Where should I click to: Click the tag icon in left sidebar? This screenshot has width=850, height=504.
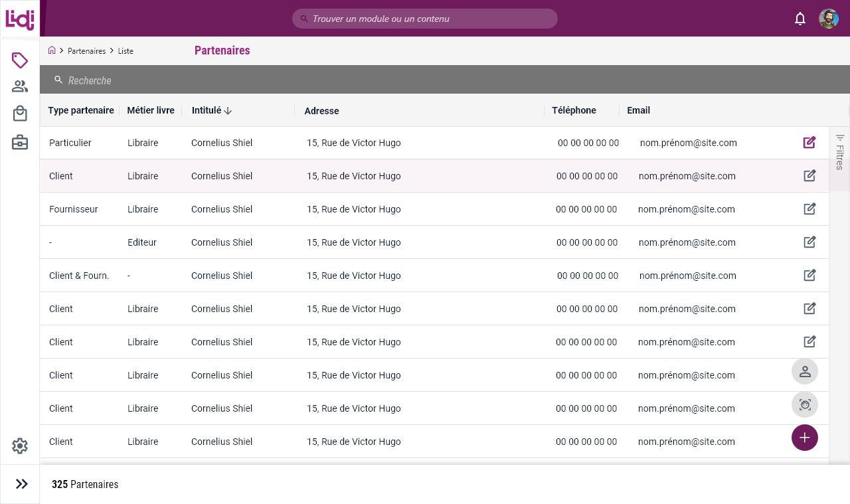(x=20, y=60)
